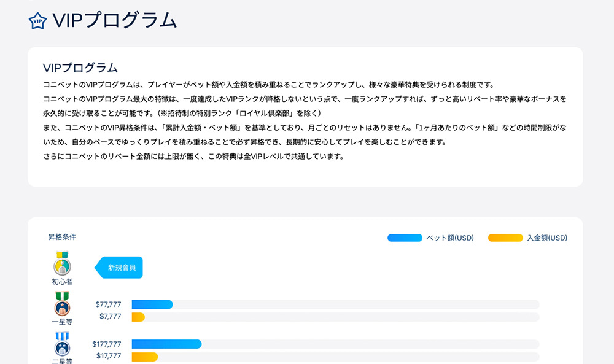The height and width of the screenshot is (364, 614).
Task: Click the blue ベット額(USD) legend swatch
Action: [405, 238]
